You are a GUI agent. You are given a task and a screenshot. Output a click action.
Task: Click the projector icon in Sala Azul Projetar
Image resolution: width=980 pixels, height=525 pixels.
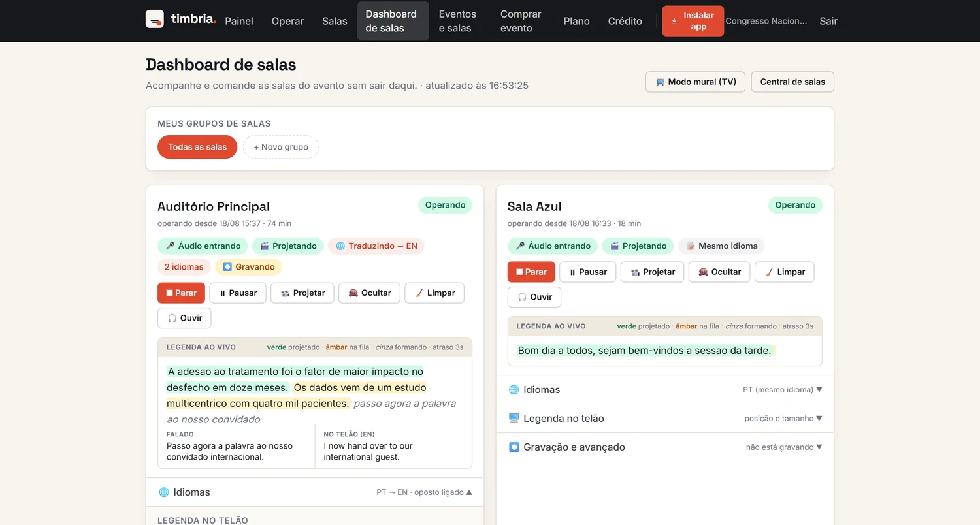(x=635, y=272)
